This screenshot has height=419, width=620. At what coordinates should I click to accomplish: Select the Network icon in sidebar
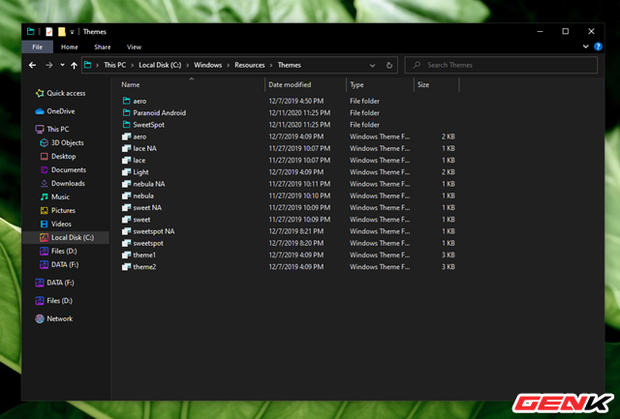tap(59, 319)
